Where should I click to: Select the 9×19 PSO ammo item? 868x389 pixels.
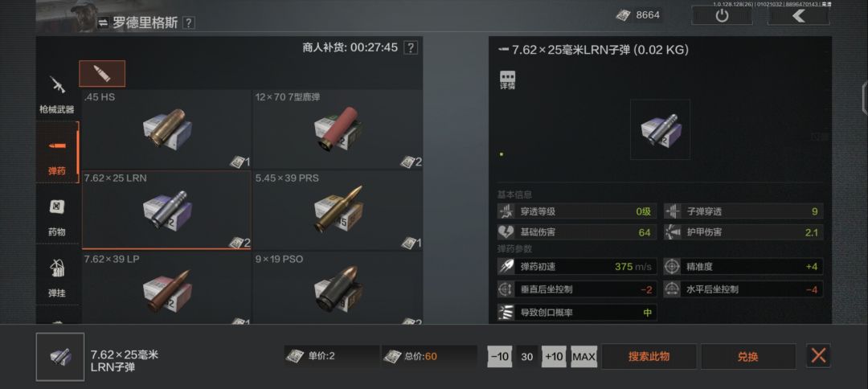tap(338, 288)
